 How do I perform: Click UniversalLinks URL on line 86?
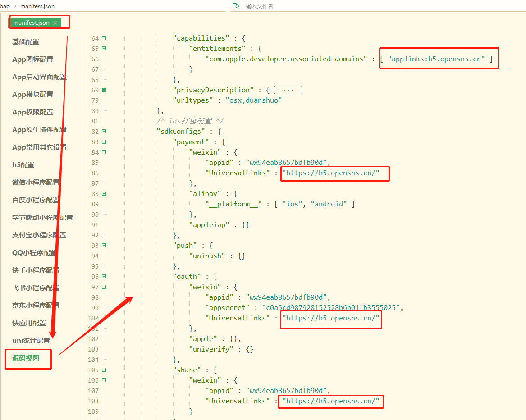(331, 173)
